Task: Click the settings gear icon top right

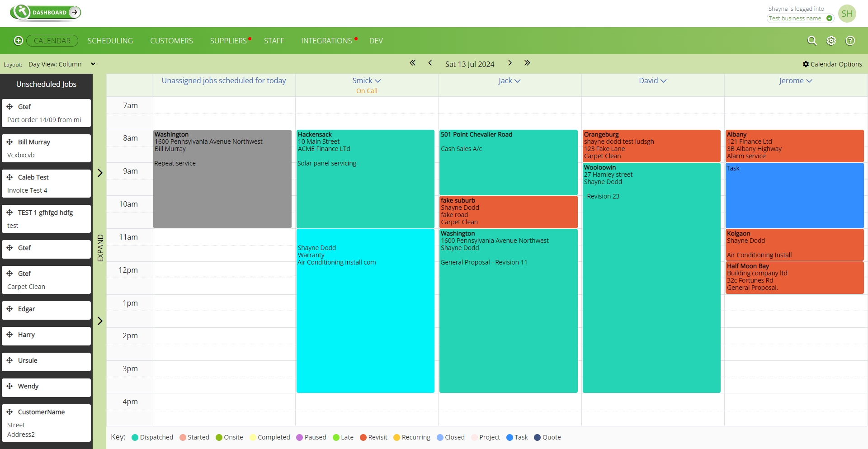Action: pyautogui.click(x=831, y=41)
